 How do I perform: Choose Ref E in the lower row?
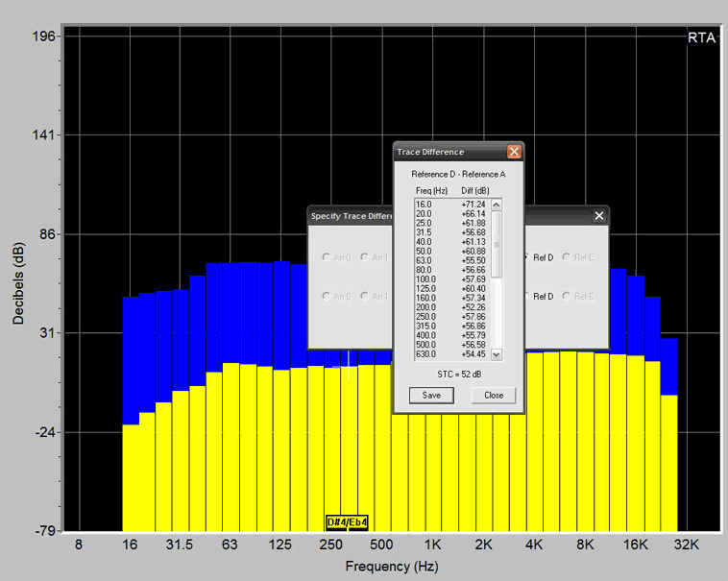[x=567, y=297]
